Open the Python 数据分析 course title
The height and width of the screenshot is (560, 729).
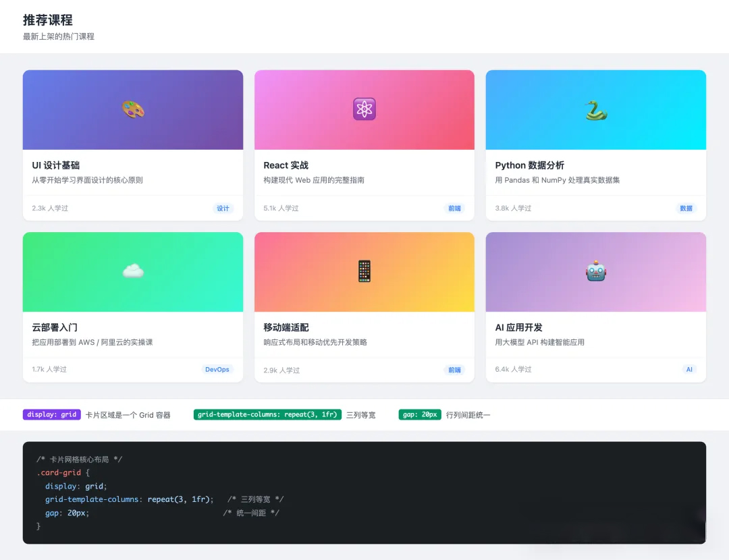[x=529, y=165]
